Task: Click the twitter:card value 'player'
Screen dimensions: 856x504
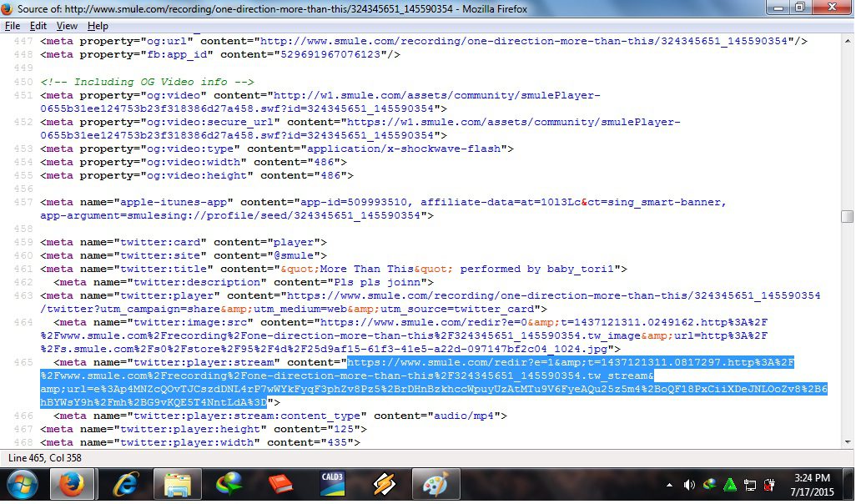Action: tap(294, 243)
